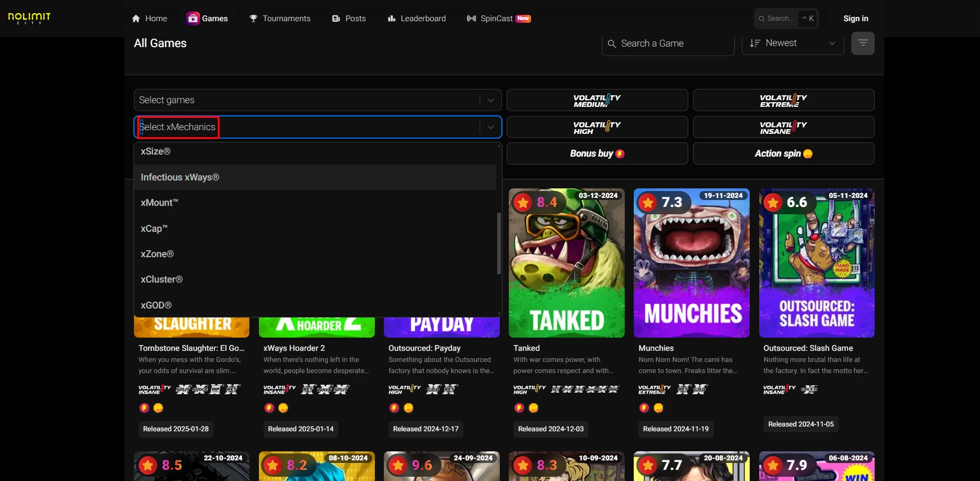This screenshot has width=980, height=481.
Task: Click the 8.4 rating star on Tanked
Action: pos(523,202)
